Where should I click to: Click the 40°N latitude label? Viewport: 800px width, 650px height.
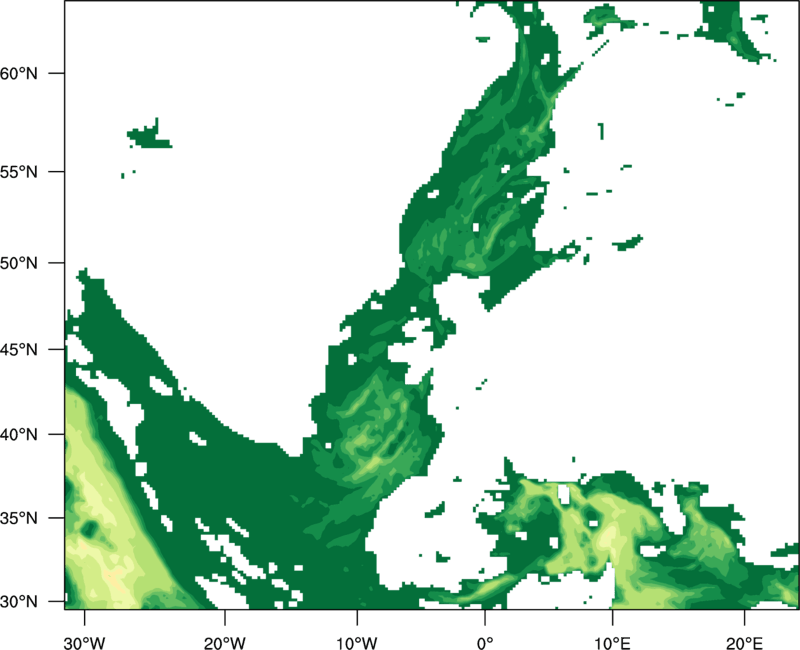point(19,435)
